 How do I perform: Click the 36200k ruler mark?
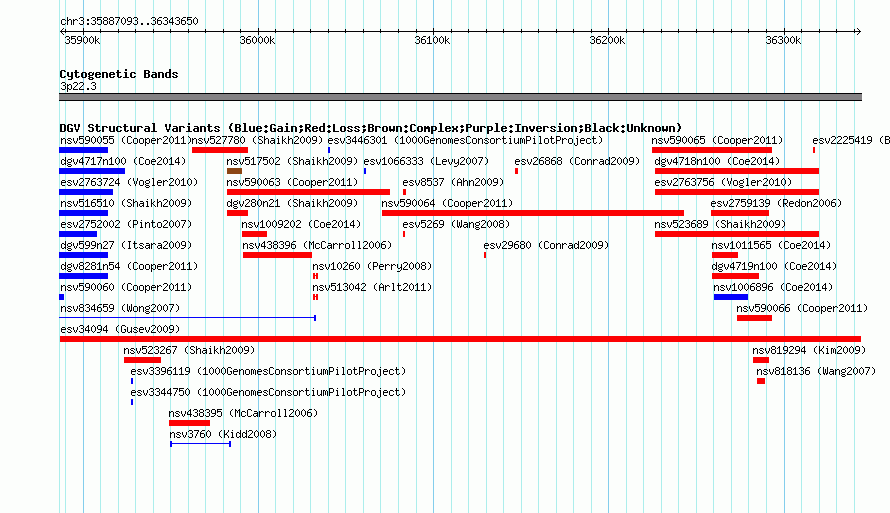pyautogui.click(x=607, y=40)
